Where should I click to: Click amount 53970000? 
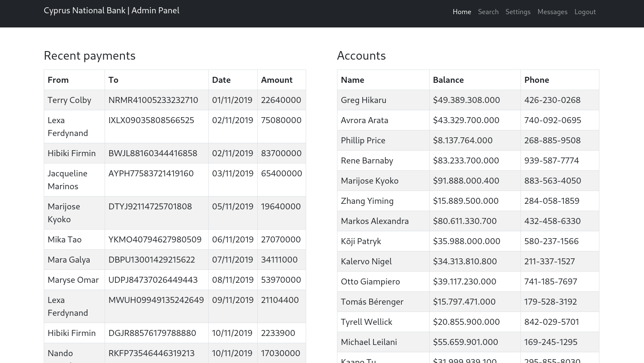coord(281,280)
